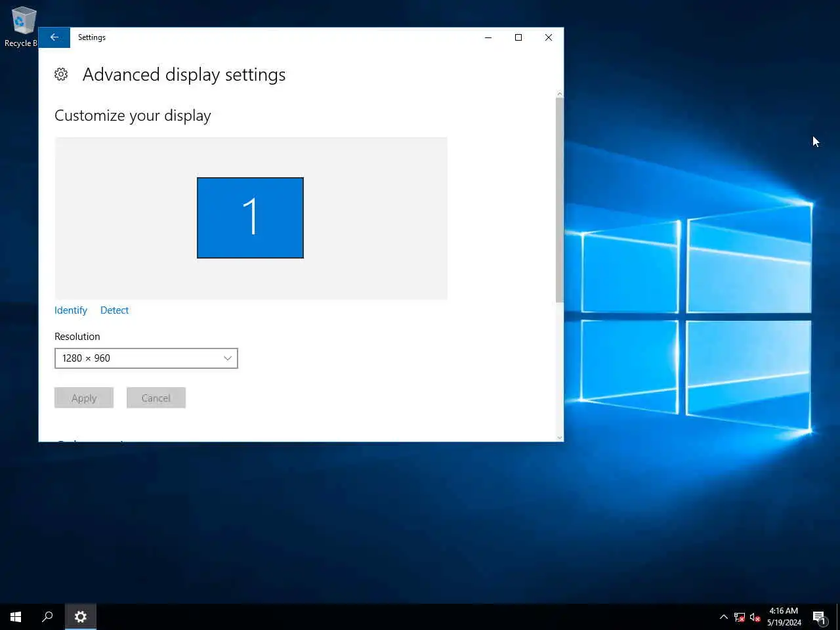Screen dimensions: 840x630
Task: Open the network status tray icon
Action: point(740,617)
